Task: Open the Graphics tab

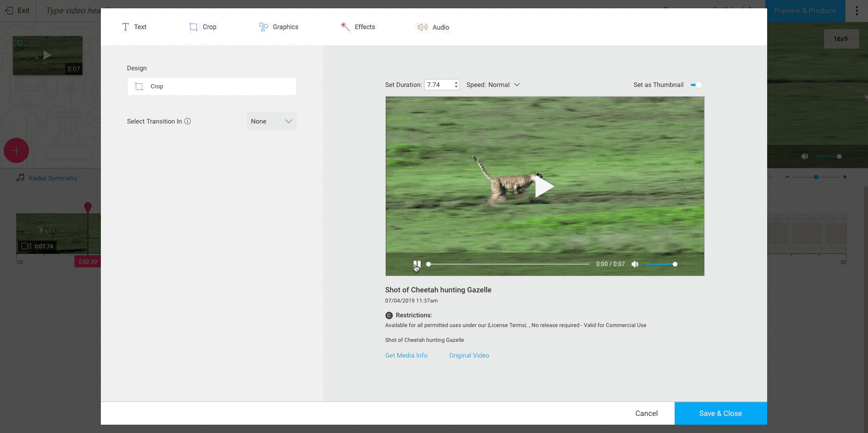Action: [279, 27]
